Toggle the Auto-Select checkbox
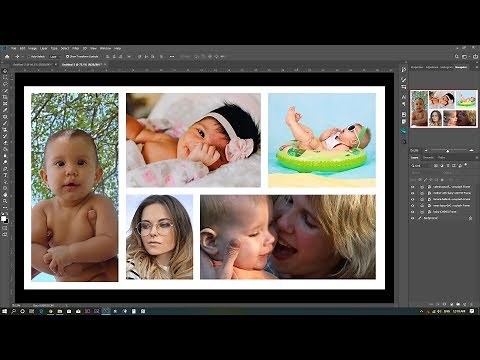This screenshot has width=480, height=360. (29, 57)
